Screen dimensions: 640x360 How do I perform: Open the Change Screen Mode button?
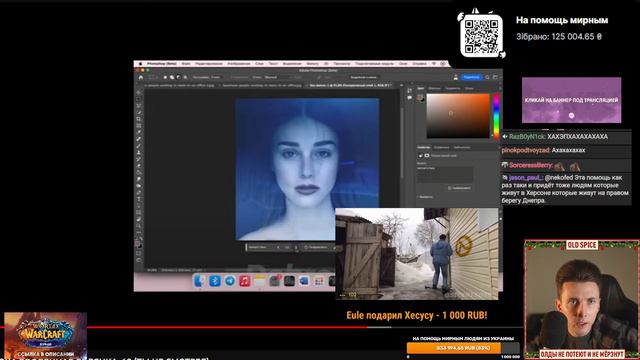[x=138, y=260]
